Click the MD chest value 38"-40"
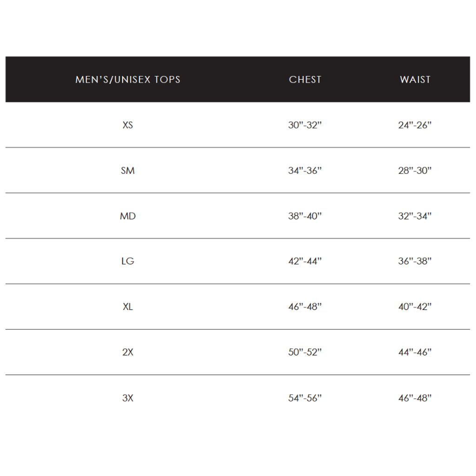 point(305,216)
